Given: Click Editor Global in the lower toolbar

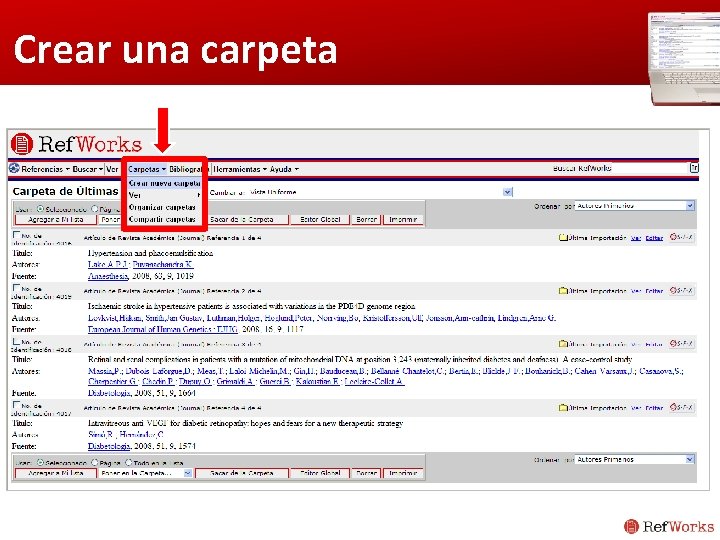Looking at the screenshot, I should pyautogui.click(x=320, y=473).
